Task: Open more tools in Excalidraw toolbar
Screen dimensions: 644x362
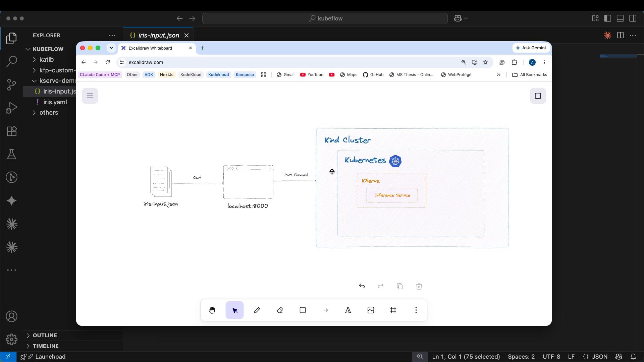Action: [416, 310]
